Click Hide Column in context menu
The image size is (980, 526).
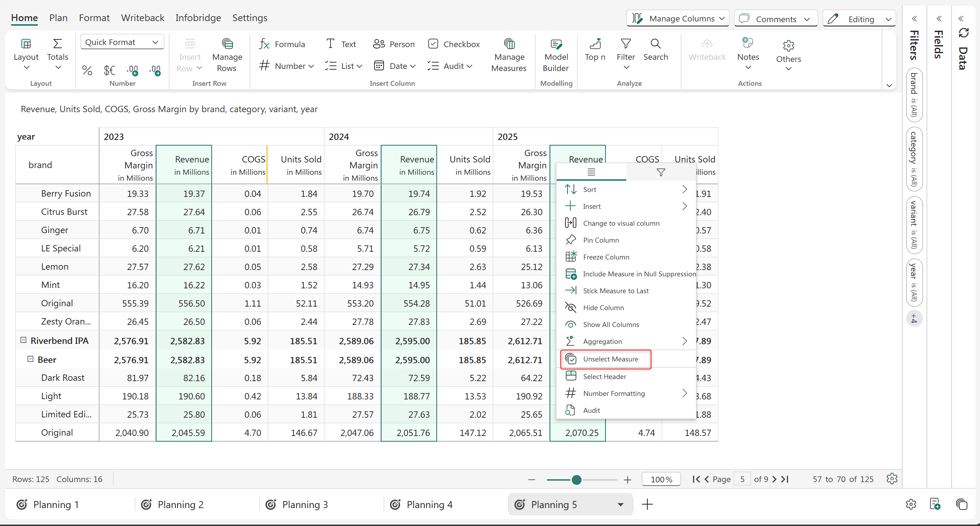603,307
